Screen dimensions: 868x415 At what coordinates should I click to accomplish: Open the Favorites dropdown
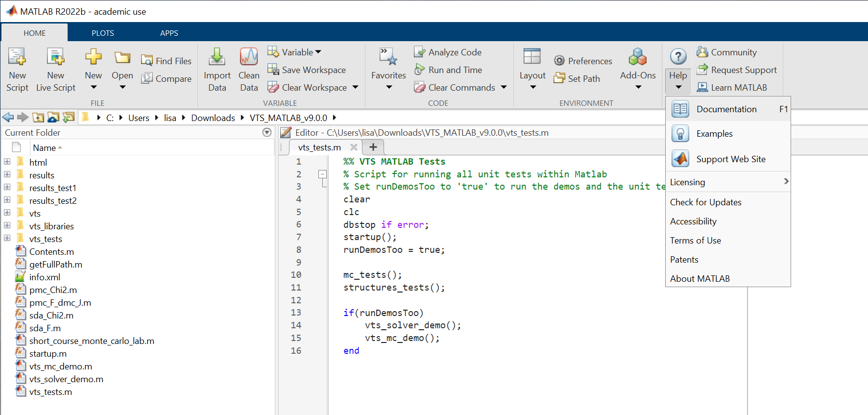[x=389, y=87]
